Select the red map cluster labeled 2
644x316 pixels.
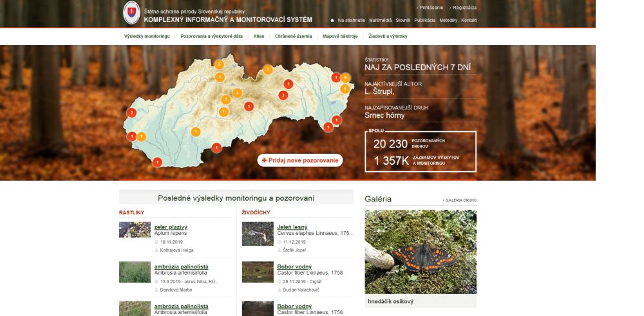coord(131,113)
